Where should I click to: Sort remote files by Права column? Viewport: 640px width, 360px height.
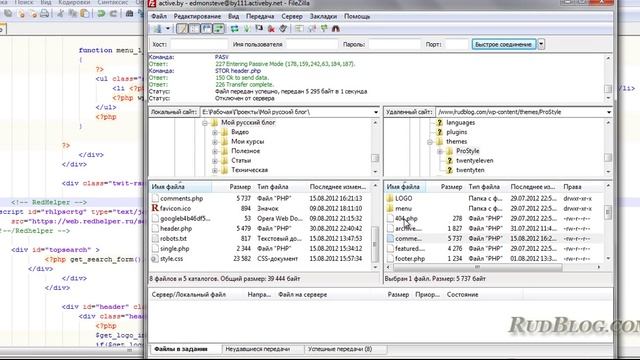coord(572,187)
